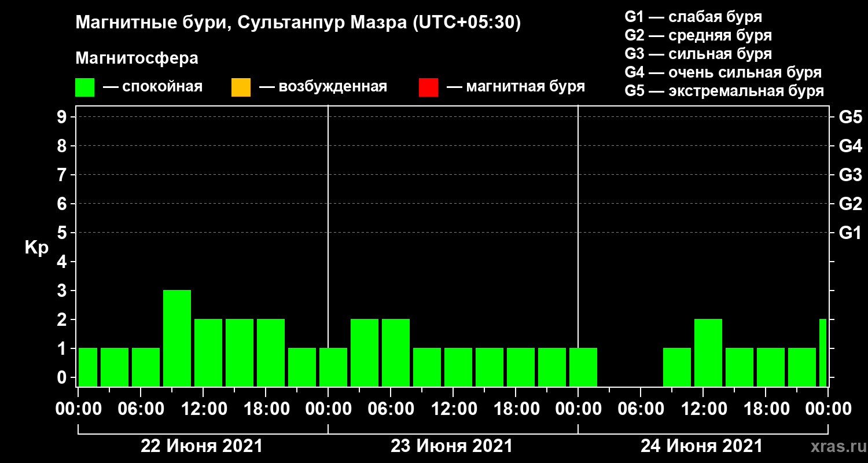Click the Kp 2 bar at 06:00 on 23 Июня

click(396, 352)
